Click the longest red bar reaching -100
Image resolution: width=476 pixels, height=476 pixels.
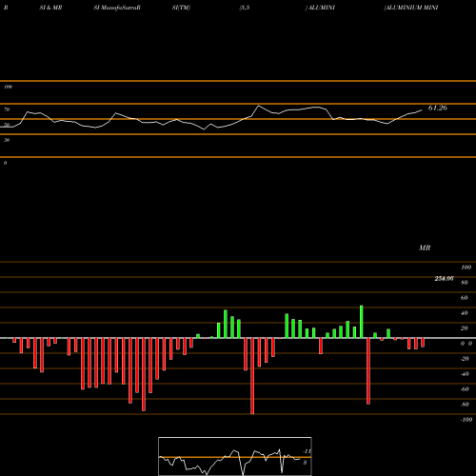click(x=252, y=376)
